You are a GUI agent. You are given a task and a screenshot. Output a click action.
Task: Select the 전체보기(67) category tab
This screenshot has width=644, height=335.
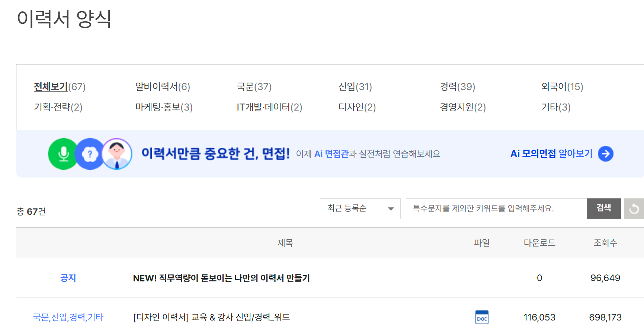coord(60,87)
